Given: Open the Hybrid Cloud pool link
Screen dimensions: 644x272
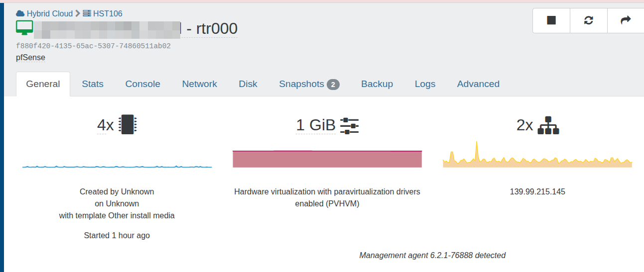Looking at the screenshot, I should pyautogui.click(x=49, y=13).
